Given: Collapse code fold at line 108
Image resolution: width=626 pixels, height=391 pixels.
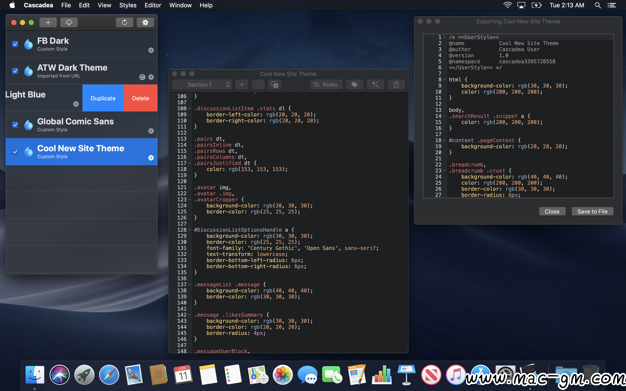Looking at the screenshot, I should click(x=190, y=109).
